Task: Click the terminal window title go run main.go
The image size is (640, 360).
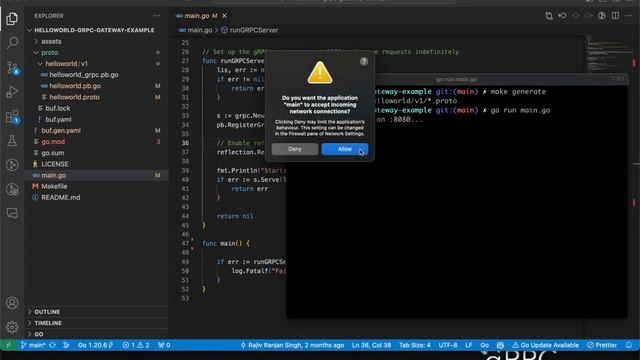Action: pos(456,79)
